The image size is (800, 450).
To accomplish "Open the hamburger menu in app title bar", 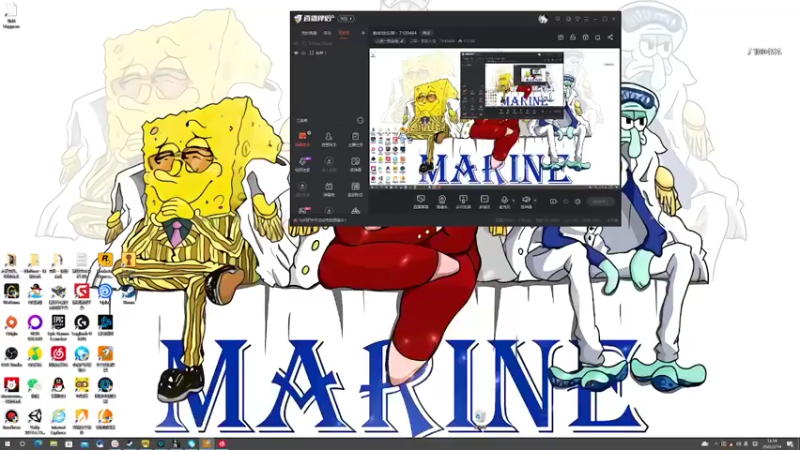I will tap(586, 19).
